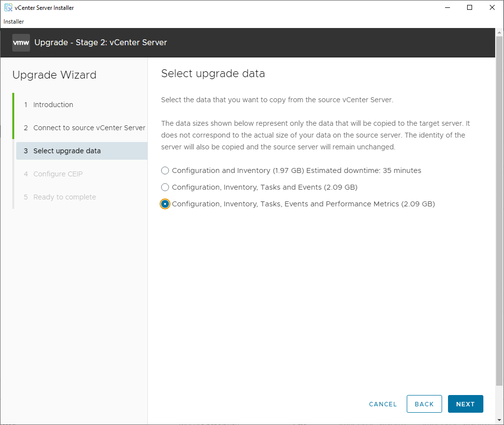
Task: Click the BACK button
Action: pyautogui.click(x=424, y=404)
